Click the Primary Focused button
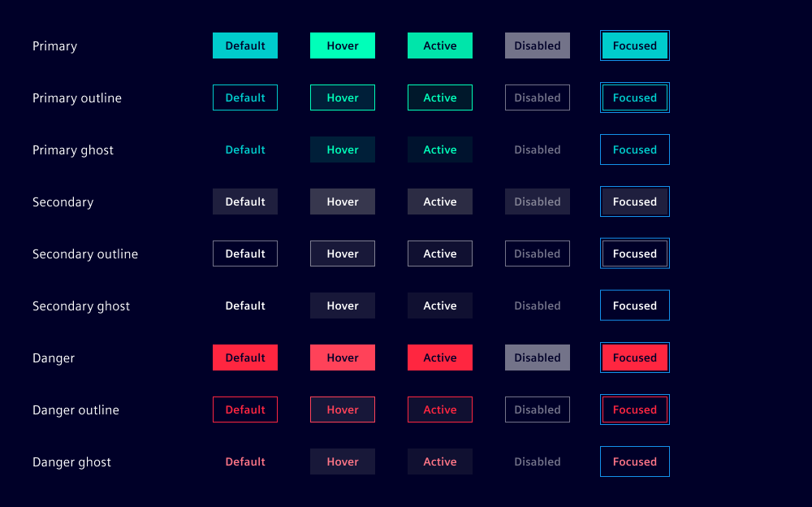This screenshot has width=812, height=507. tap(635, 45)
